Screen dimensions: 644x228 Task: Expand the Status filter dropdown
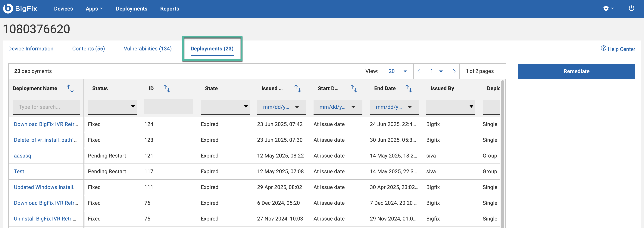click(x=112, y=107)
